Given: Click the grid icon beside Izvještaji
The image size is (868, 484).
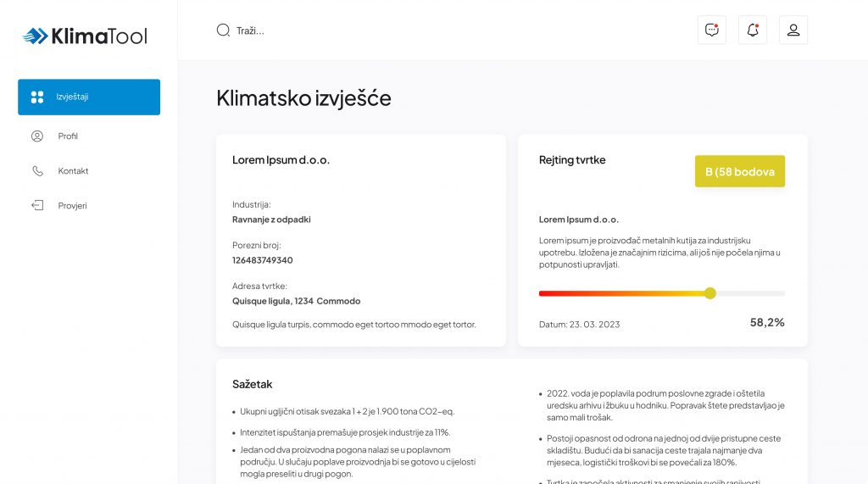Looking at the screenshot, I should 37,97.
